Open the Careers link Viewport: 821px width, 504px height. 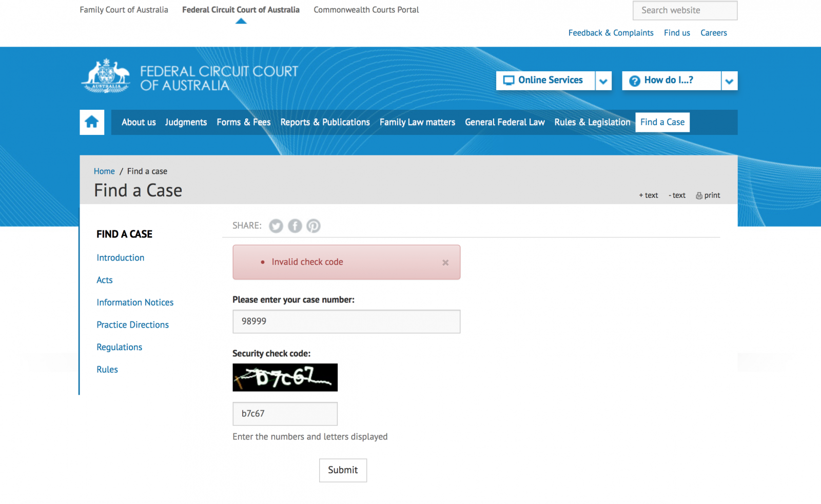click(x=714, y=33)
